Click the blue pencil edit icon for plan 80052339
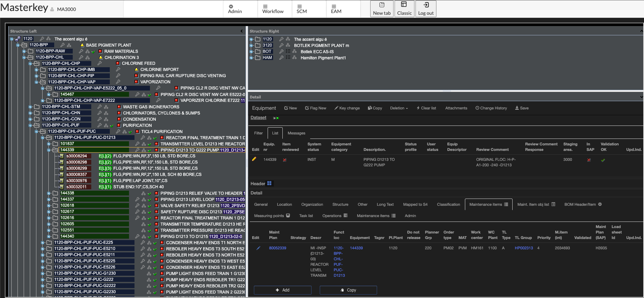This screenshot has width=644, height=298. 258,248
